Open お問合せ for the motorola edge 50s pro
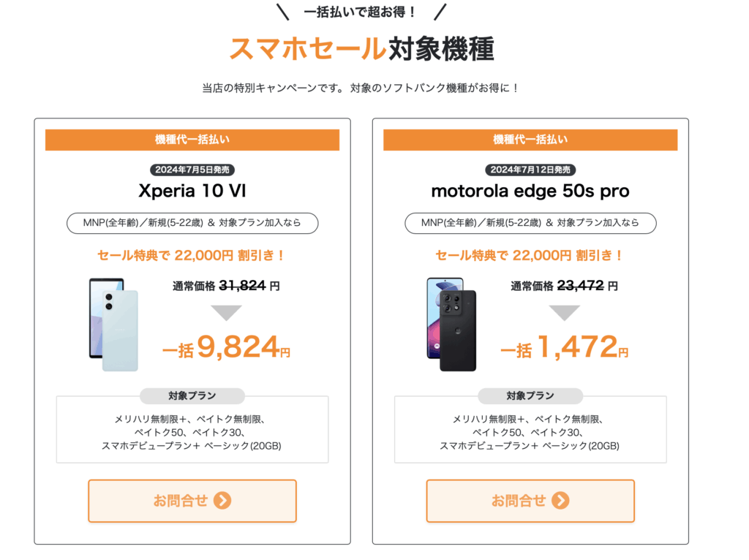The height and width of the screenshot is (560, 749). click(530, 501)
